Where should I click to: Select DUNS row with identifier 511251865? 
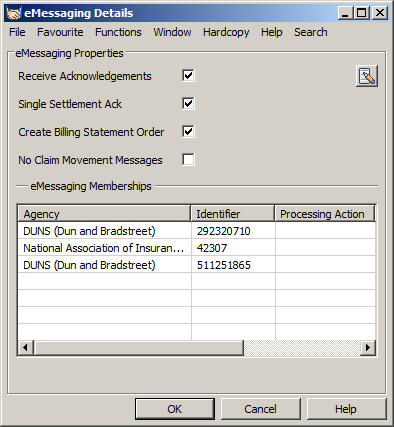pyautogui.click(x=197, y=265)
